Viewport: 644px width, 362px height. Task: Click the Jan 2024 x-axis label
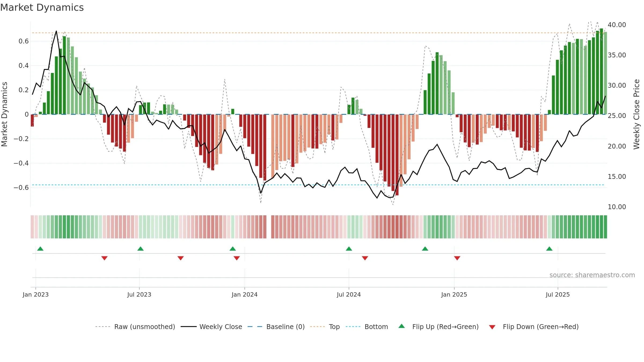click(x=244, y=294)
